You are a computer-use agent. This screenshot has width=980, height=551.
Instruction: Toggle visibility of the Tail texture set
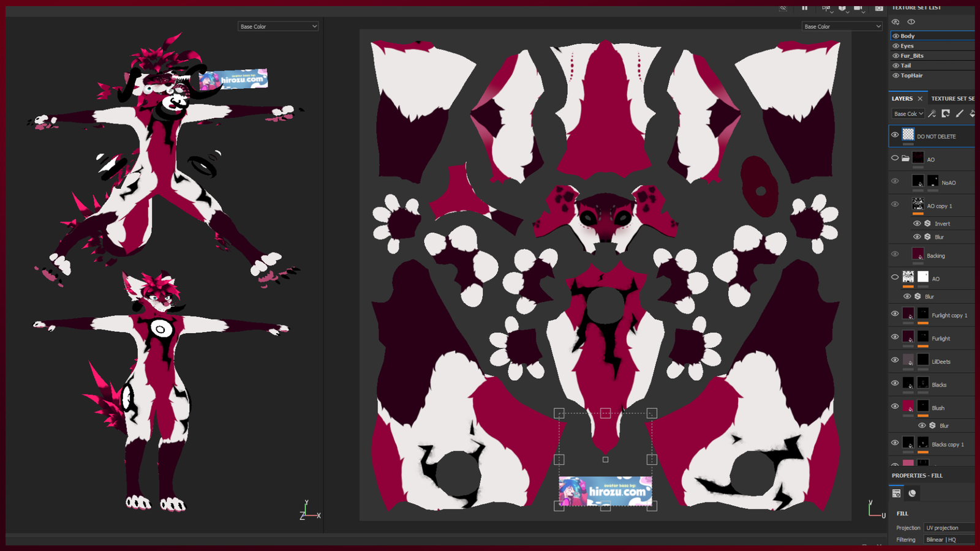[895, 66]
